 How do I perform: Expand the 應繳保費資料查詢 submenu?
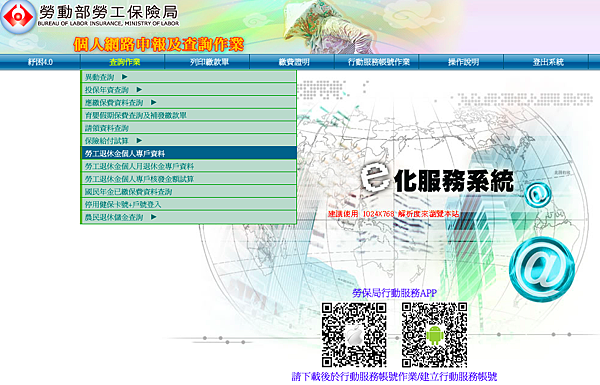(189, 102)
